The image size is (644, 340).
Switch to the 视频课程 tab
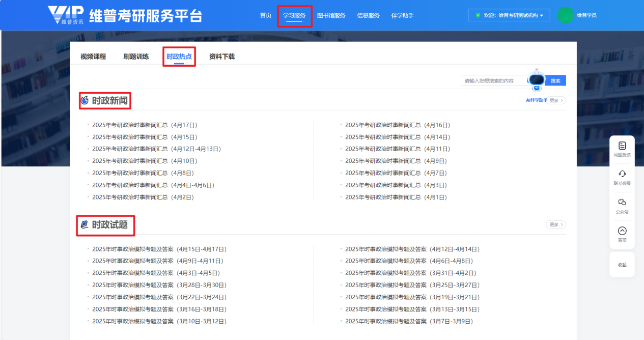tap(93, 56)
